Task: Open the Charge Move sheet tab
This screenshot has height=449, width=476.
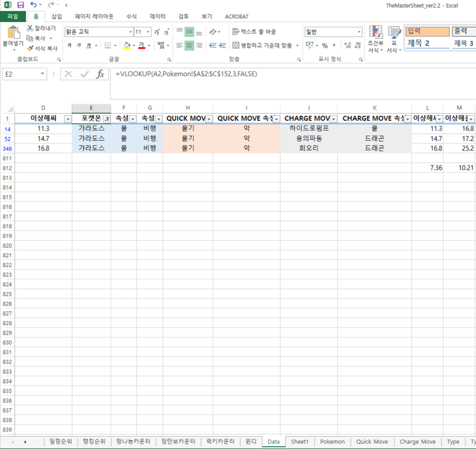Action: point(418,441)
